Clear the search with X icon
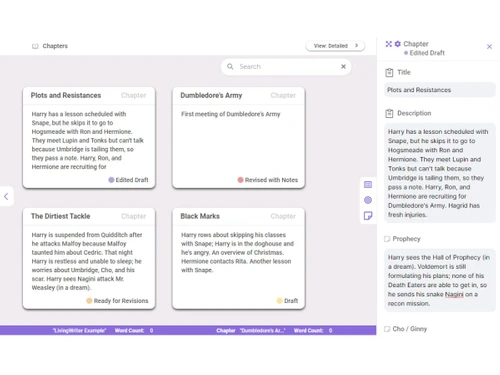 (x=343, y=66)
